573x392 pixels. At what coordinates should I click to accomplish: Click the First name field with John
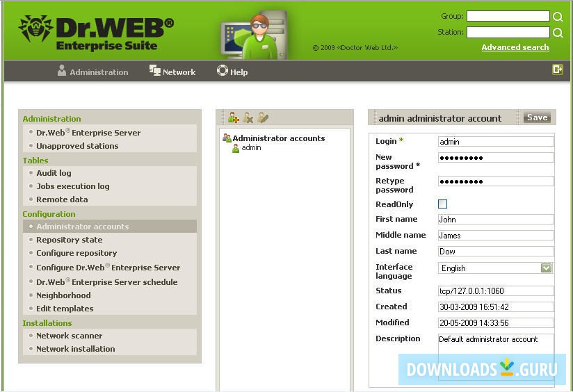pyautogui.click(x=496, y=220)
